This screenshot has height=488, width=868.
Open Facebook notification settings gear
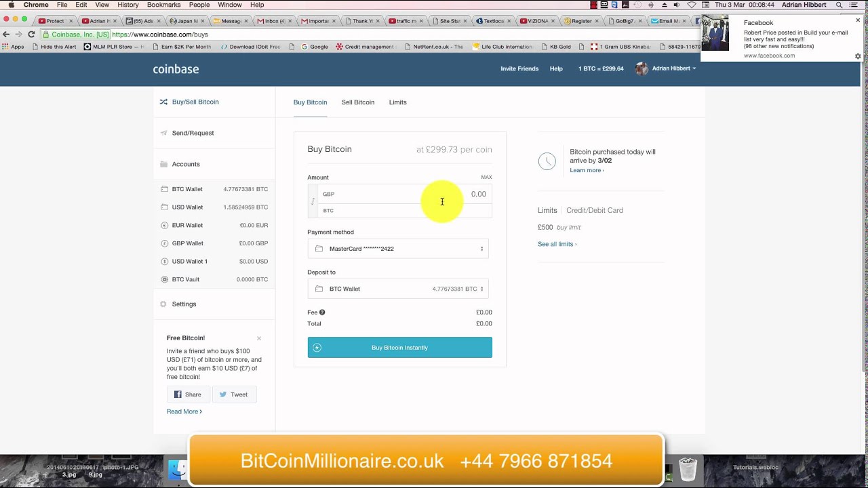[858, 56]
